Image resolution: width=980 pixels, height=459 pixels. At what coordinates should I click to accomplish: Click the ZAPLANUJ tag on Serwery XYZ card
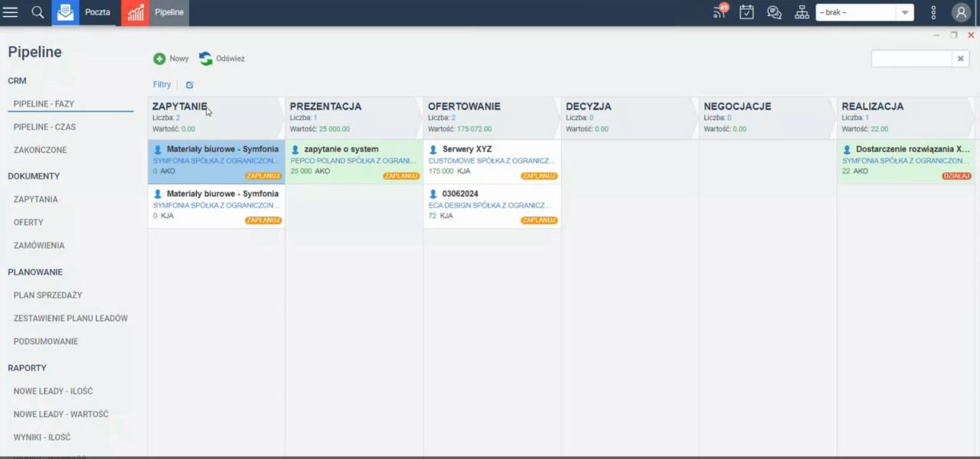pos(538,175)
